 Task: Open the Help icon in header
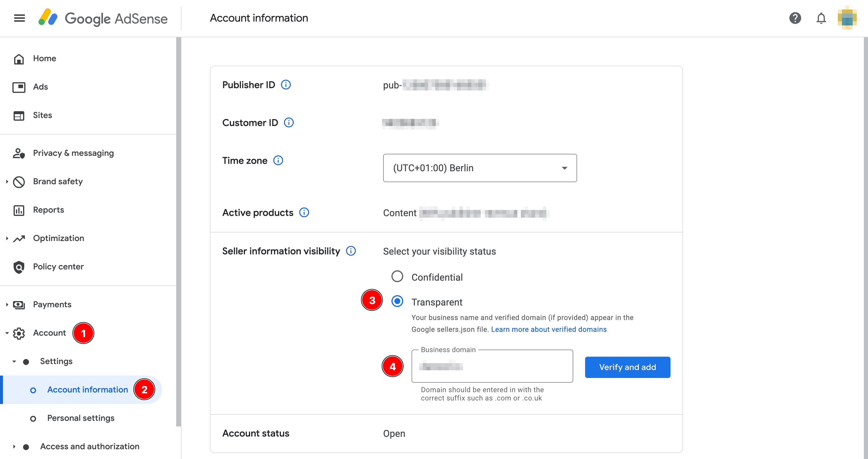795,18
